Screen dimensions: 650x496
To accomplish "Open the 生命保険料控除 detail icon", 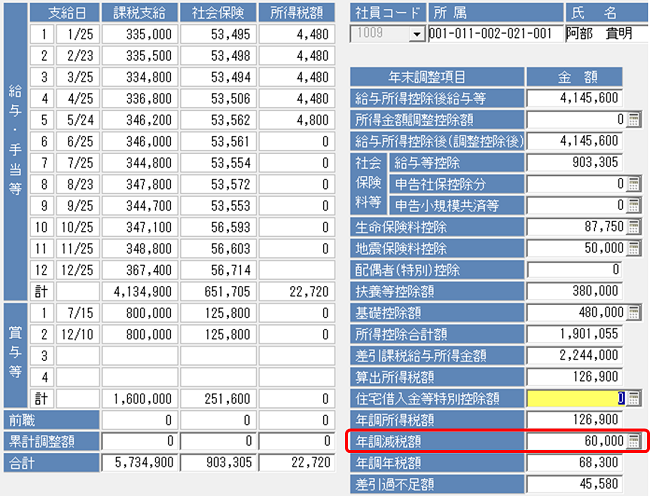I will pyautogui.click(x=633, y=226).
